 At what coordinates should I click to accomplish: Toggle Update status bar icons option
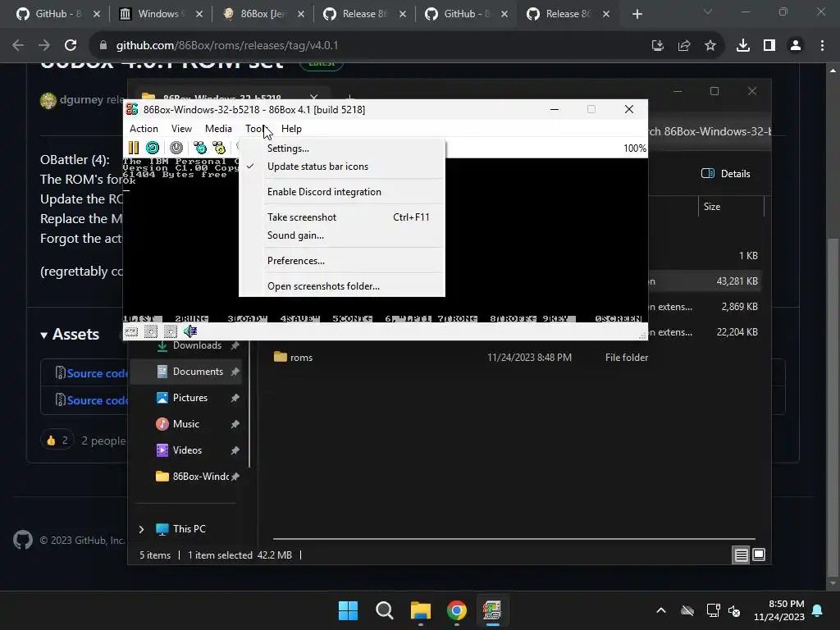342,167
